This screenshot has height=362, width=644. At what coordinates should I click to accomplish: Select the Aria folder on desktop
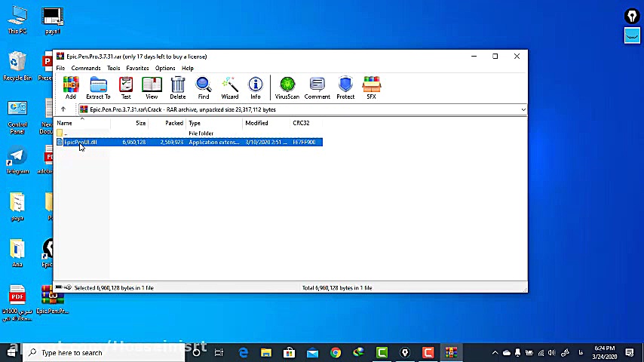(17, 253)
